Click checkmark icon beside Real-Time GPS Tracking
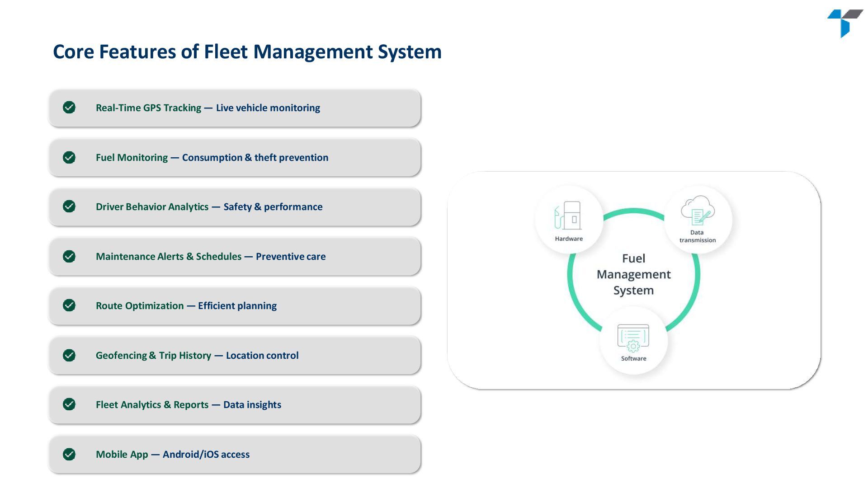The image size is (868, 488). pyautogui.click(x=69, y=108)
